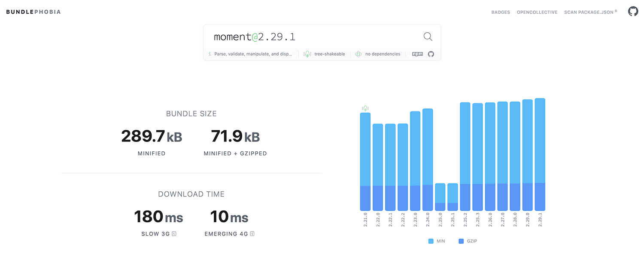Click the info icon next to Emerging 4G
This screenshot has width=644, height=264.
click(253, 234)
